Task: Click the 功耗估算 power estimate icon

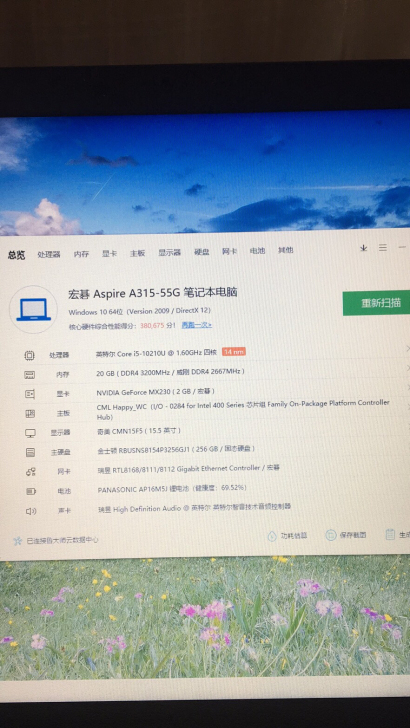Action: (x=272, y=536)
